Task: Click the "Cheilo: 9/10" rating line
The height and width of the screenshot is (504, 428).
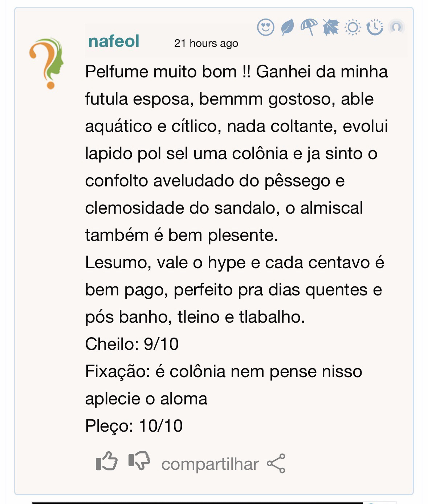Action: [x=132, y=344]
